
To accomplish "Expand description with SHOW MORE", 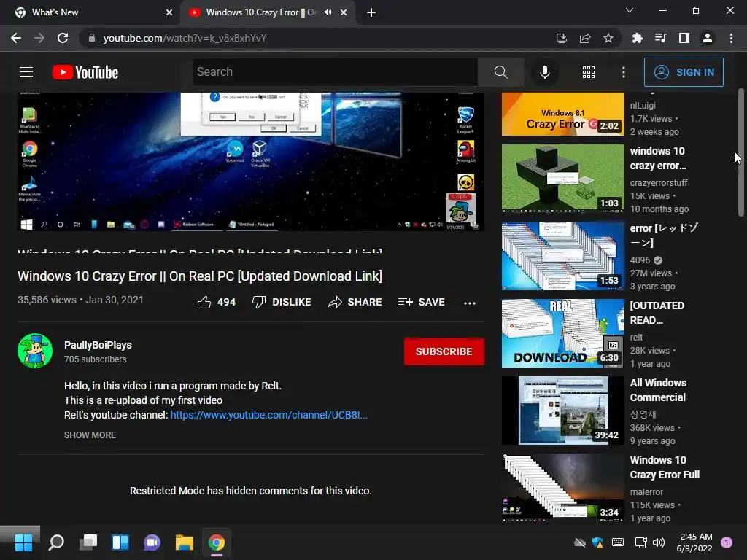I will point(90,435).
